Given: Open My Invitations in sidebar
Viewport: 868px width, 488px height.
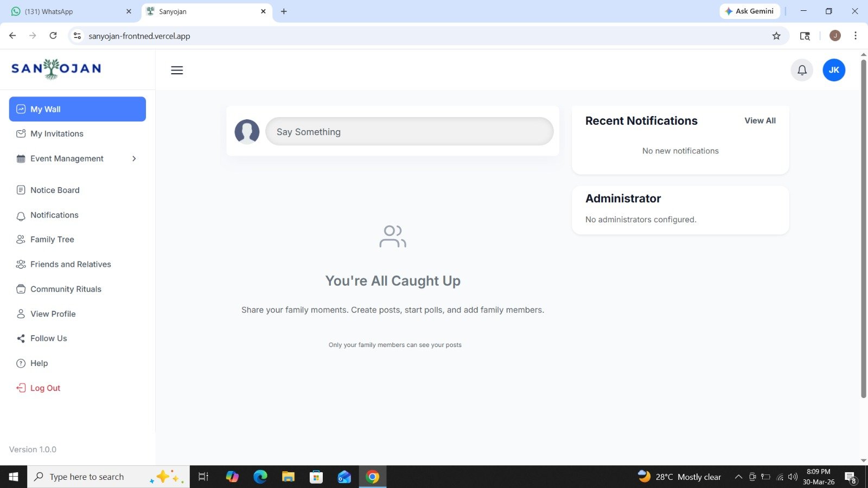Looking at the screenshot, I should coord(56,134).
